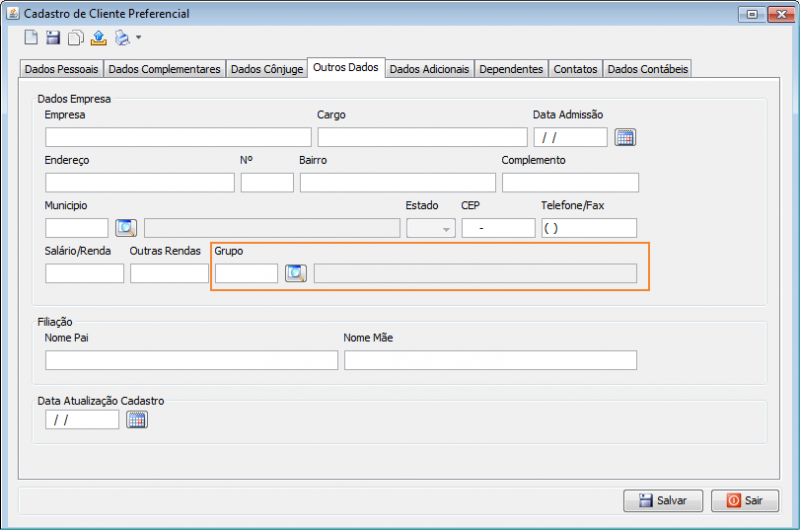Click the Grupo code field
Image resolution: width=800 pixels, height=530 pixels.
pyautogui.click(x=246, y=273)
